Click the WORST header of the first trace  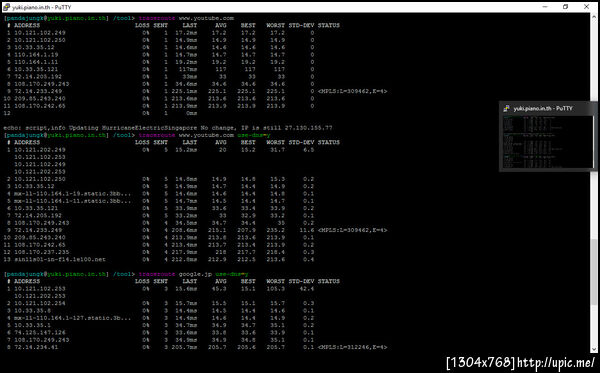pos(276,26)
